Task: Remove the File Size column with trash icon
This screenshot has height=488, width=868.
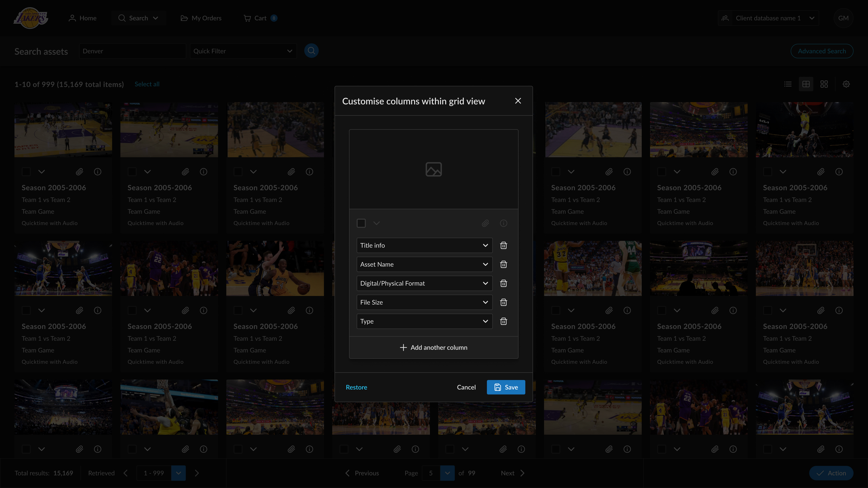Action: [503, 303]
